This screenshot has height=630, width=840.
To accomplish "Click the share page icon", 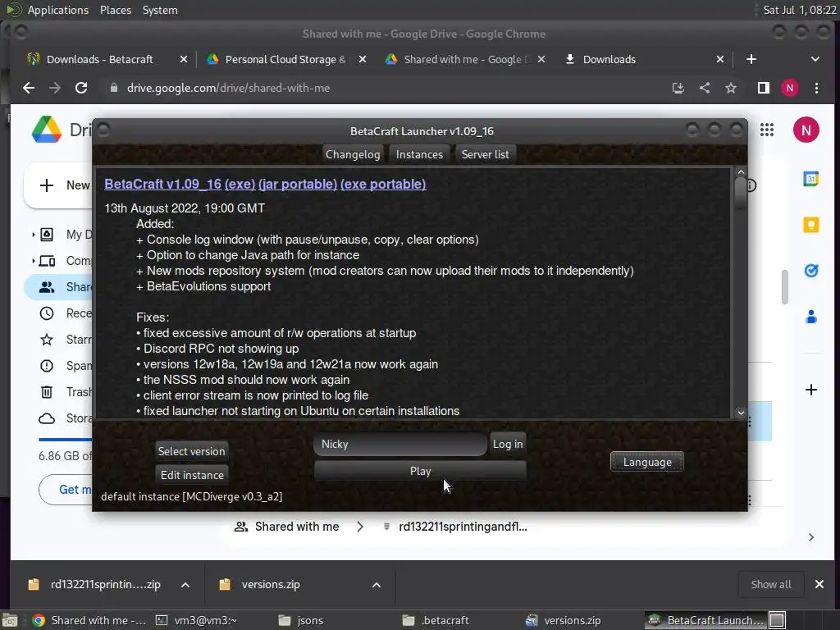I will tap(705, 88).
